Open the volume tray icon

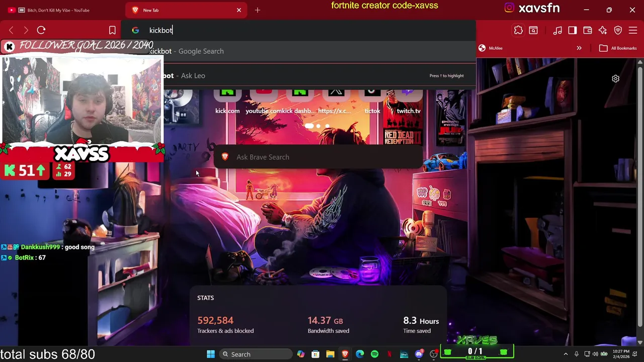(595, 354)
